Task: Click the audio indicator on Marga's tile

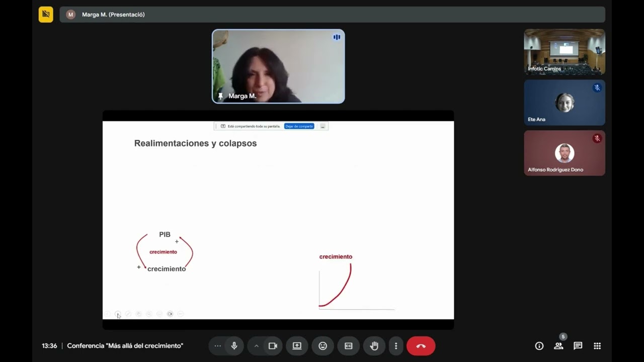Action: point(337,37)
